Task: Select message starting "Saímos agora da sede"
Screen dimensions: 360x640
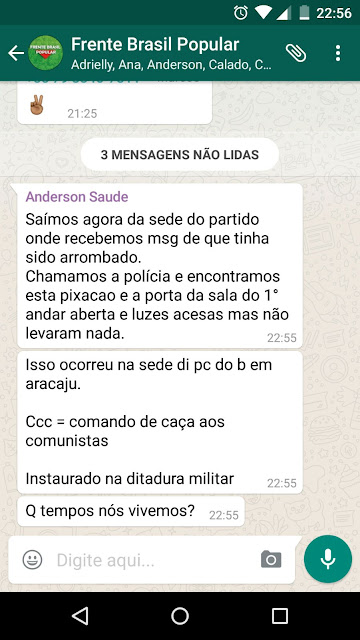Action: [160, 266]
